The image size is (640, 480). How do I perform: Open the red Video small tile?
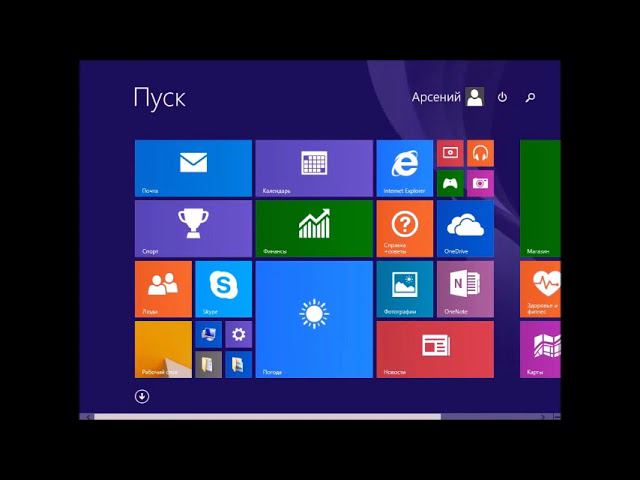(450, 153)
